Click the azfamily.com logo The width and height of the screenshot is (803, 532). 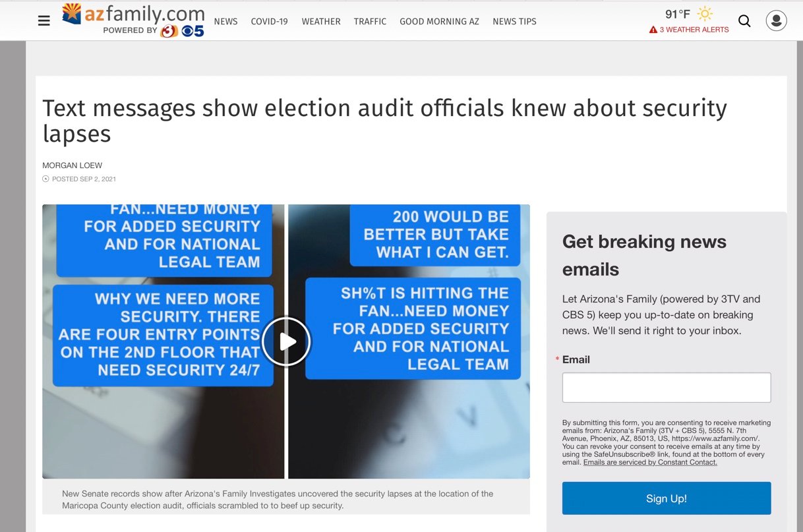[133, 14]
